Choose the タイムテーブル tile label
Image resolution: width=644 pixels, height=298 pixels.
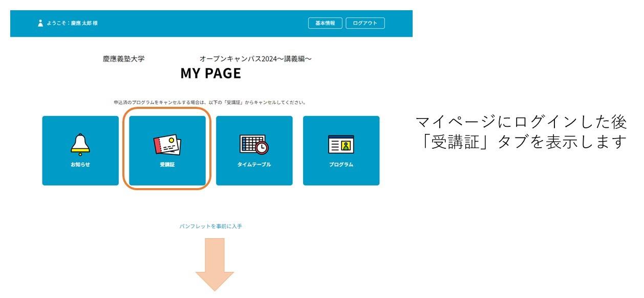[x=254, y=165]
